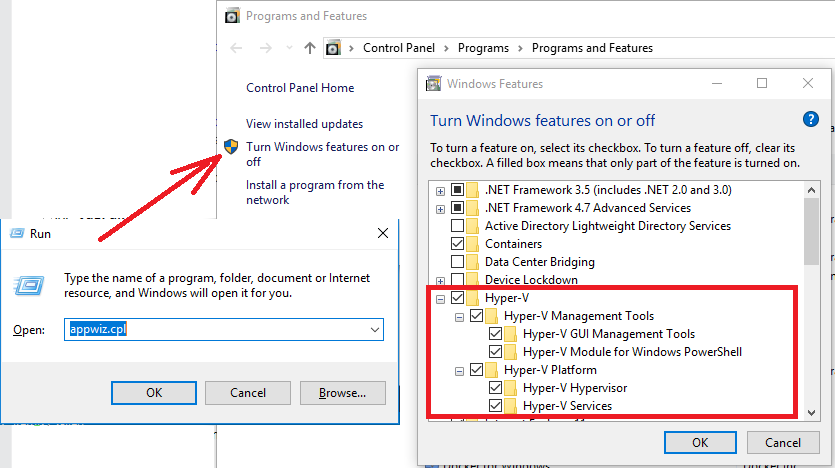835x468 pixels.
Task: Open the Control Panel Home link
Action: pyautogui.click(x=300, y=88)
